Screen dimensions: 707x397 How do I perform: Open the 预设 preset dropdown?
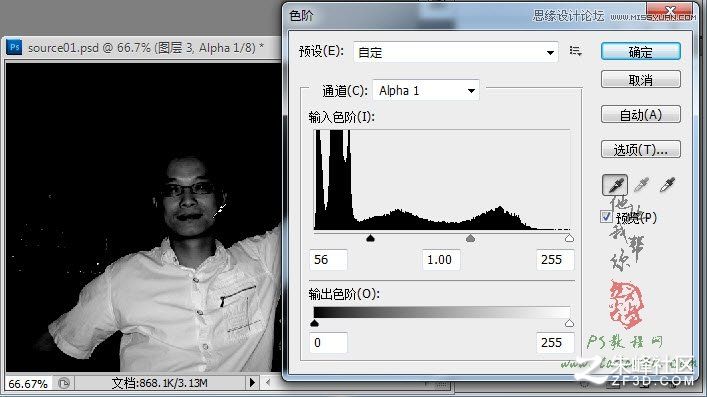coord(455,52)
